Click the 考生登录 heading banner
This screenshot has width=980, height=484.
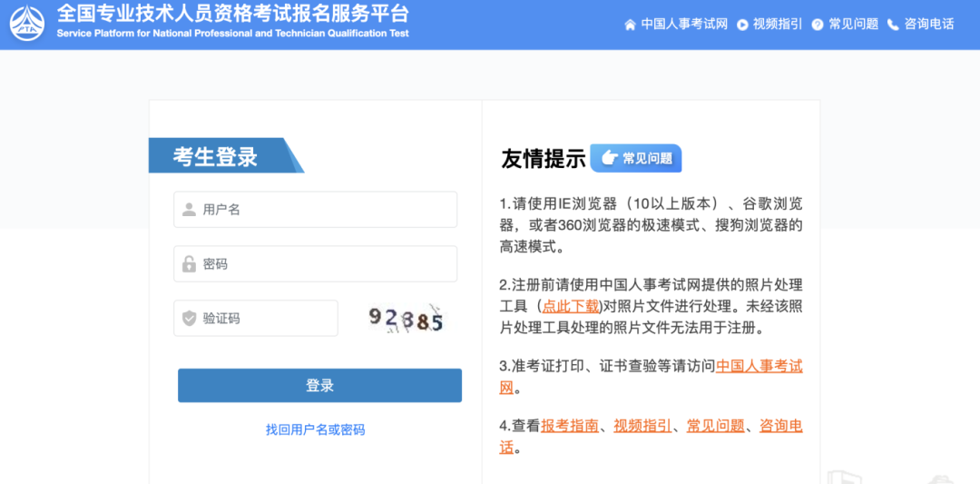tap(225, 155)
